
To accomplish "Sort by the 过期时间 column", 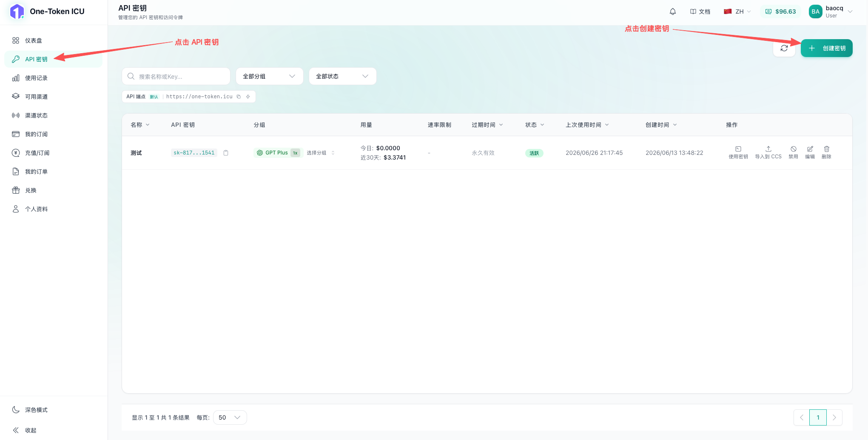I will (x=487, y=125).
